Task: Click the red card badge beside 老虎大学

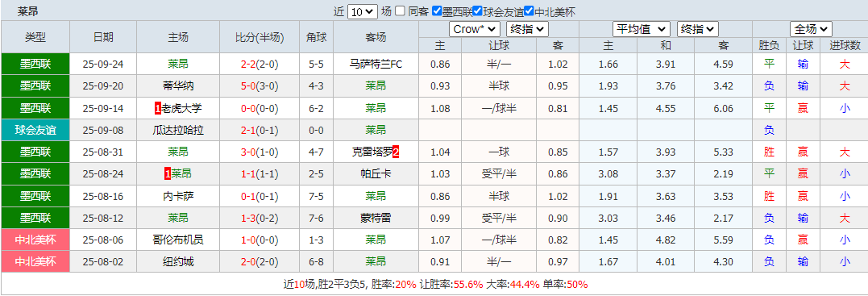Action: tap(158, 108)
